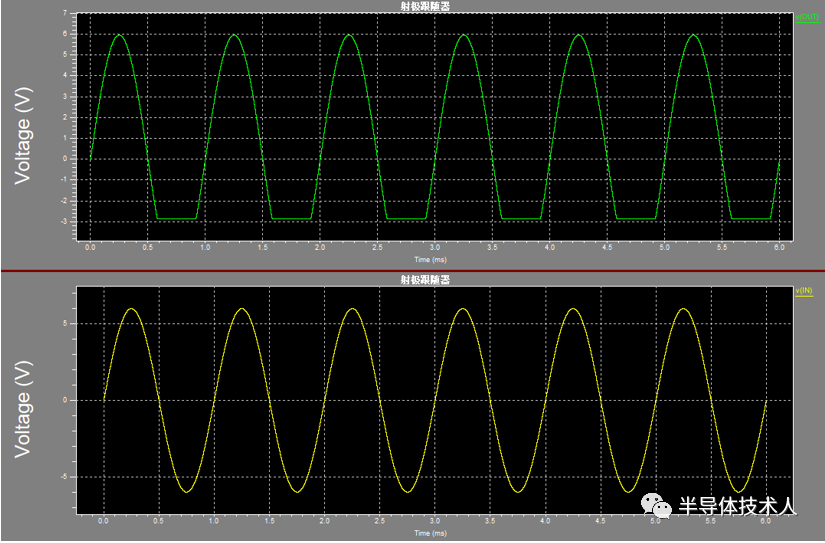Click the upper plot title 射极跟随器
825x543 pixels.
(425, 6)
